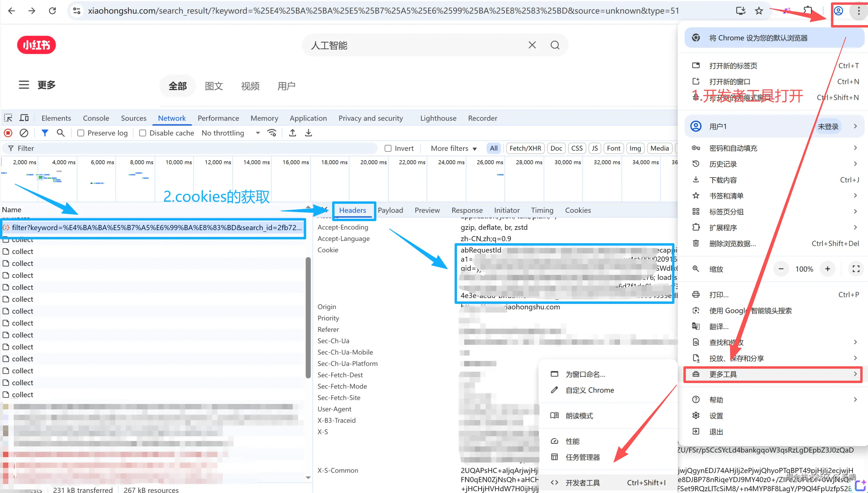Enable the Preserve log checkbox
The image size is (868, 493).
[x=81, y=133]
